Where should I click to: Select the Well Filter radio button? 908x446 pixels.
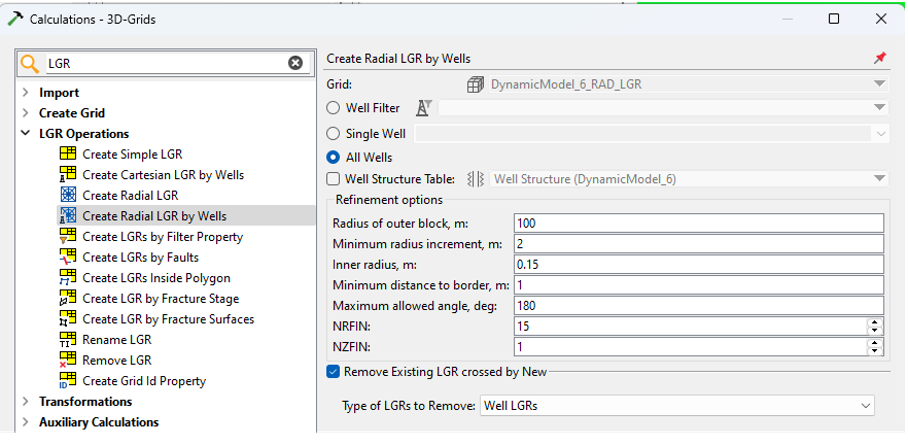click(x=334, y=108)
